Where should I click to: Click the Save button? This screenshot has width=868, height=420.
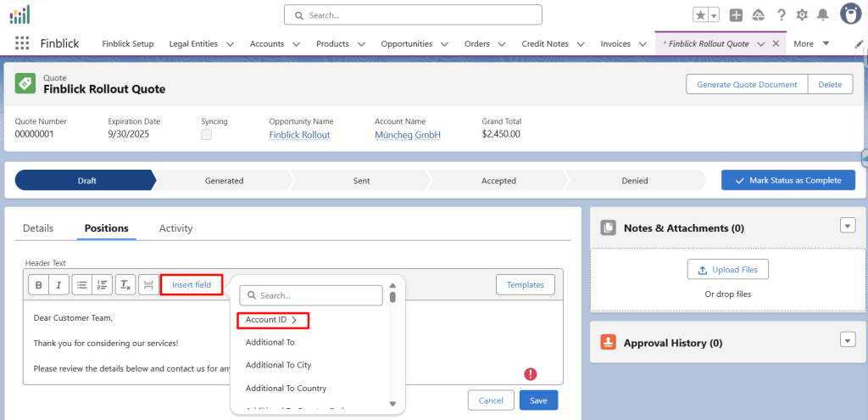(538, 400)
